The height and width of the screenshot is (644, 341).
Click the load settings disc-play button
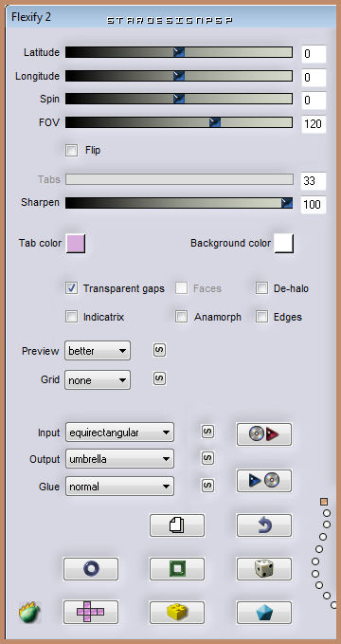click(264, 434)
